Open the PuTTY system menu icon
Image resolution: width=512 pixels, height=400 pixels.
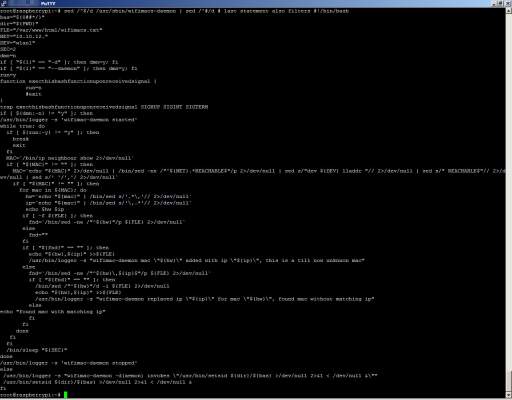point(3,3)
